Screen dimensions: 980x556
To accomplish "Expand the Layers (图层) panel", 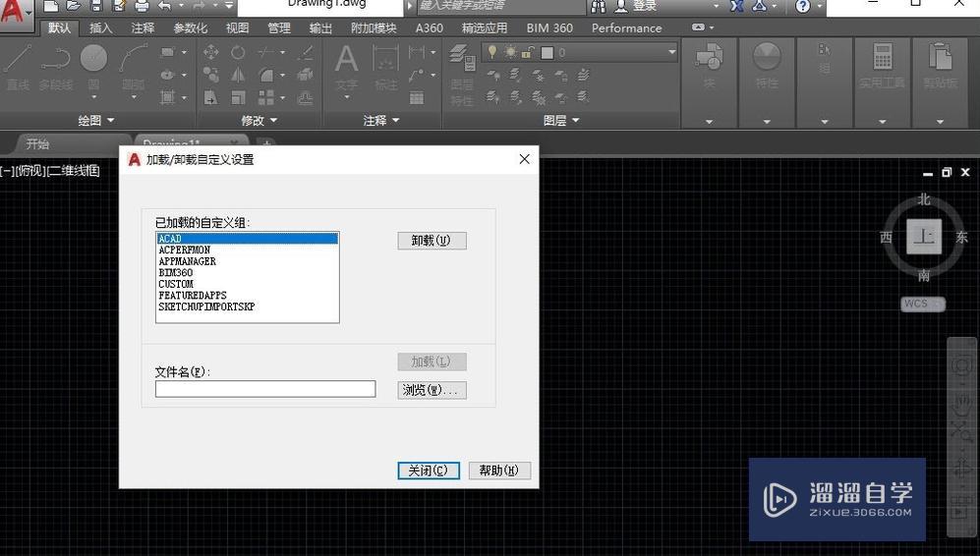I will 561,120.
